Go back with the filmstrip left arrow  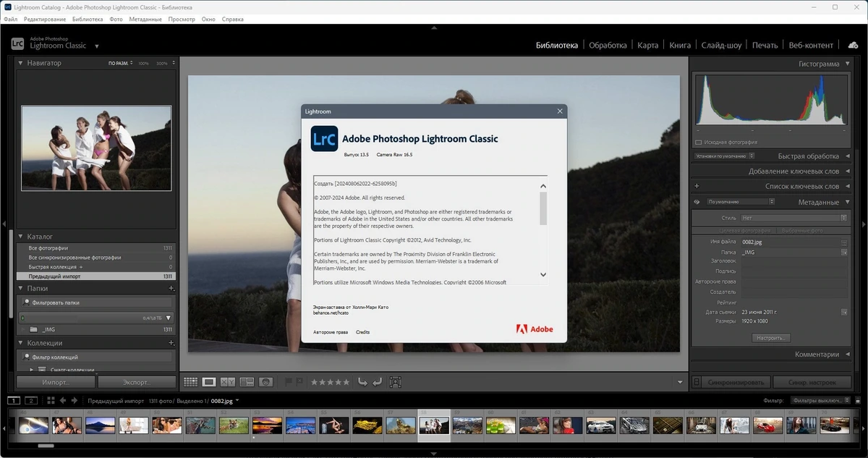63,400
